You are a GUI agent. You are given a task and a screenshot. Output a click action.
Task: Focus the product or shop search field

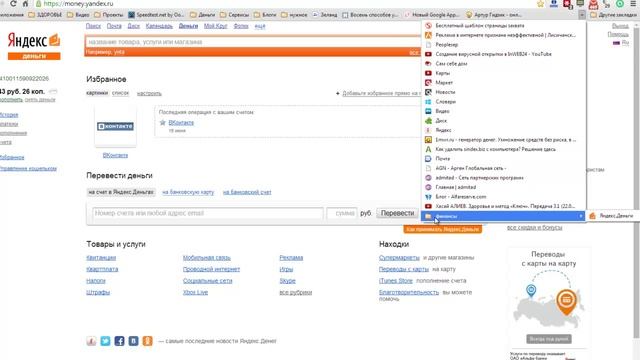coord(253,42)
